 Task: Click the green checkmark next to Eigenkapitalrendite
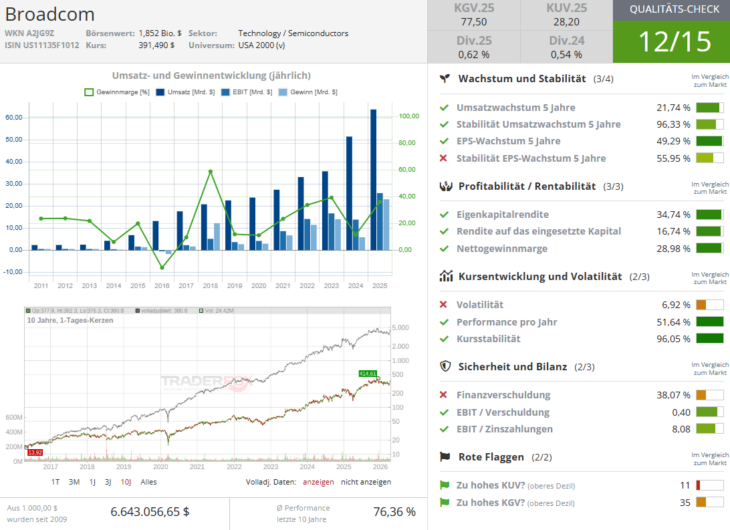tap(443, 214)
